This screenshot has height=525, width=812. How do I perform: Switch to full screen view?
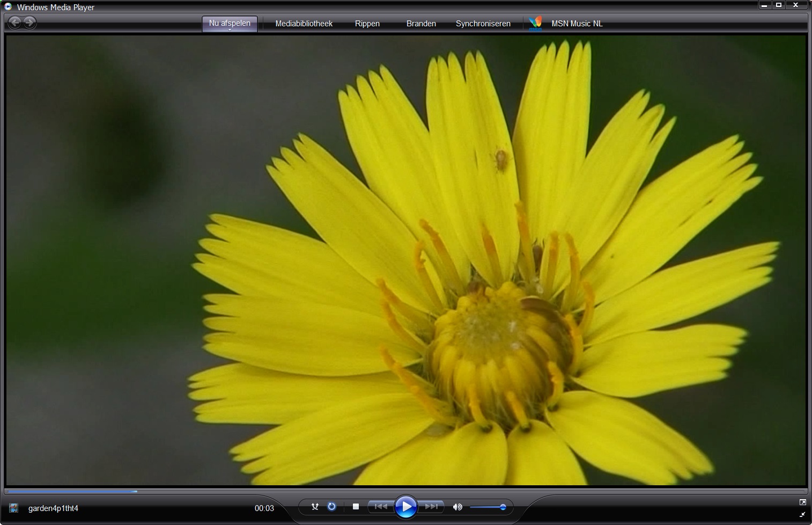(802, 502)
